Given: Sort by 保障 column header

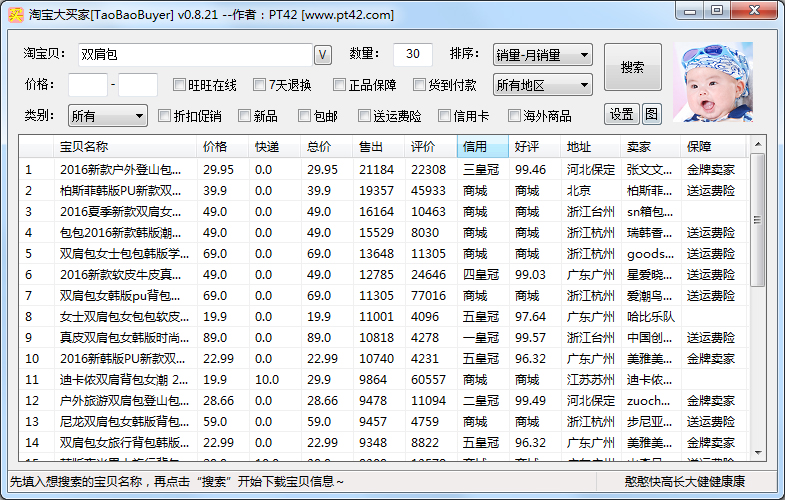Looking at the screenshot, I should (714, 147).
